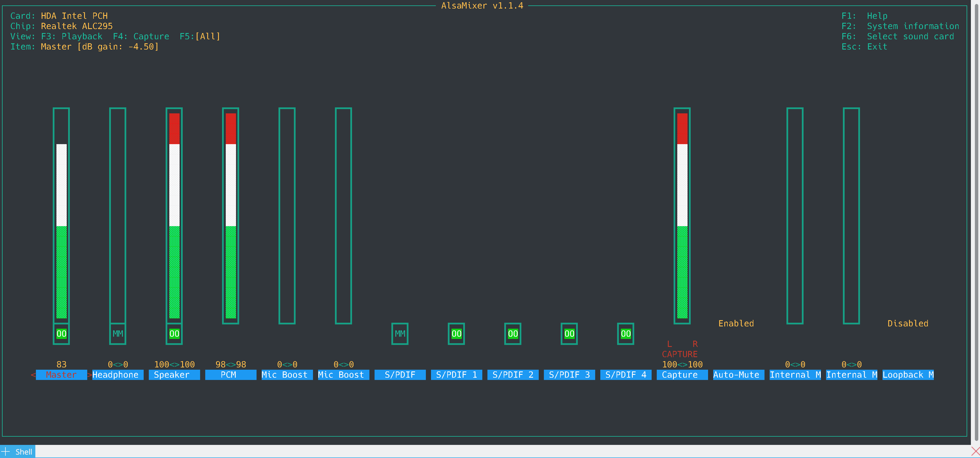
Task: Click the second Internal M level bar
Action: 851,216
